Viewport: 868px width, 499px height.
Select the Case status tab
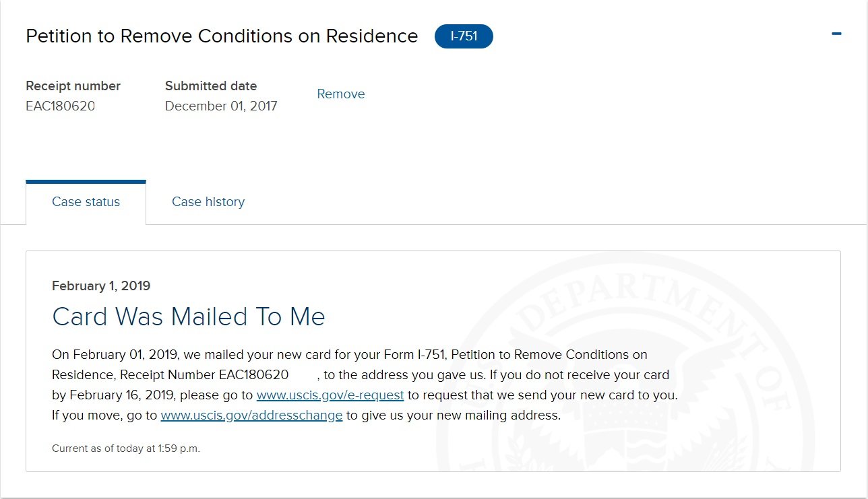pos(86,202)
